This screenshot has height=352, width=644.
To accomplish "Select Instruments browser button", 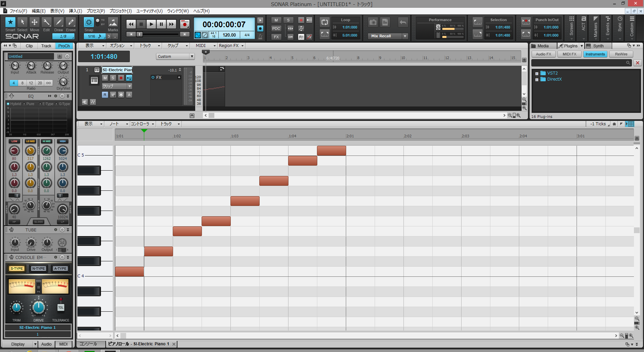I will (595, 54).
